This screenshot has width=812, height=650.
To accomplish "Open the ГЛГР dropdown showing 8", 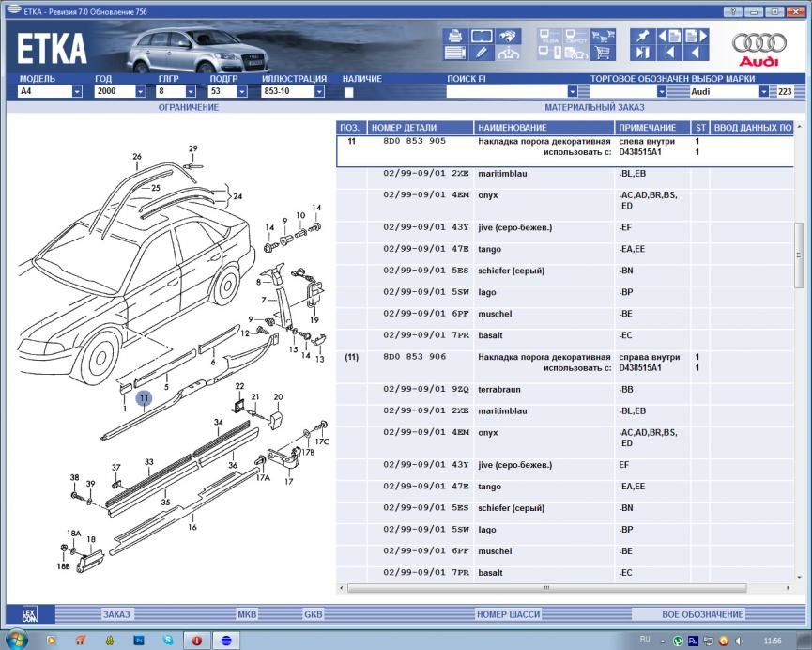I will 191,91.
